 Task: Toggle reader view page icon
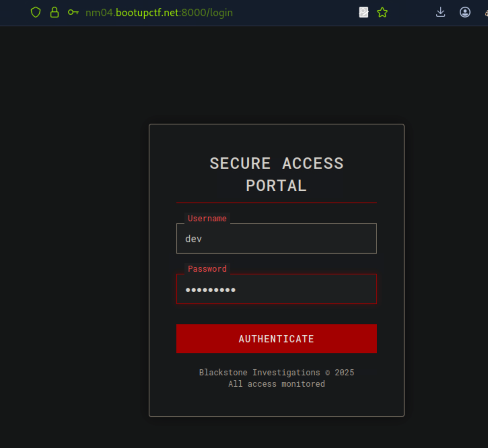[363, 12]
